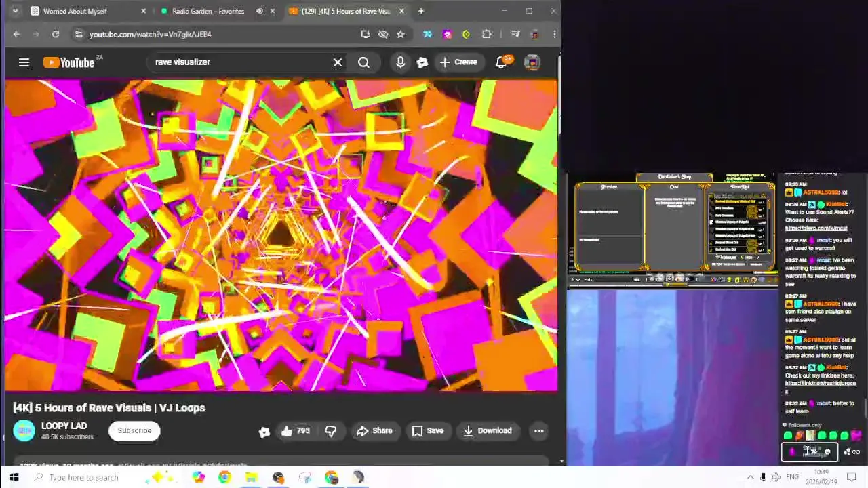The height and width of the screenshot is (488, 868).
Task: Open the media control playlist icon
Action: coord(515,34)
